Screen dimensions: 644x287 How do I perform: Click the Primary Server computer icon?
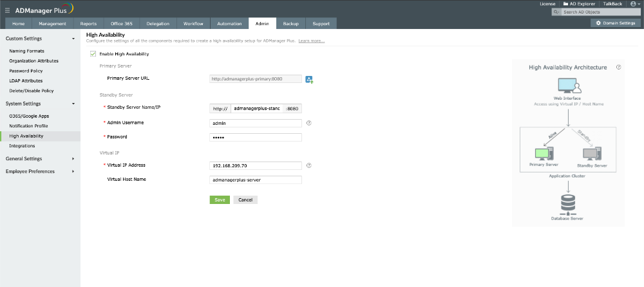coord(545,154)
